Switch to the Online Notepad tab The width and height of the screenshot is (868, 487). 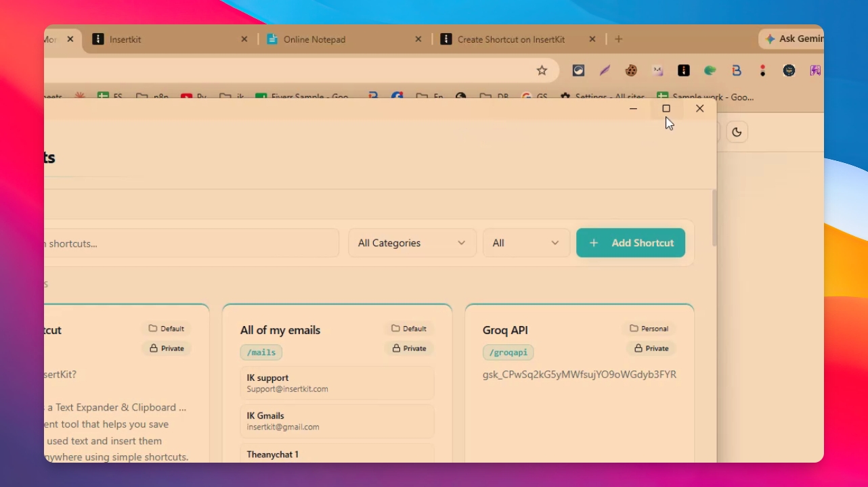pos(344,39)
